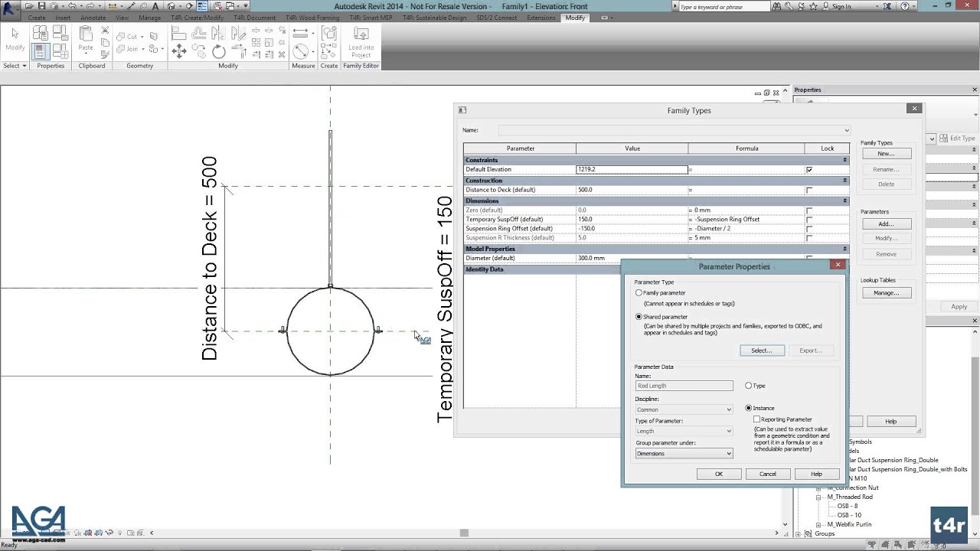Select the Instance radio button

click(749, 408)
